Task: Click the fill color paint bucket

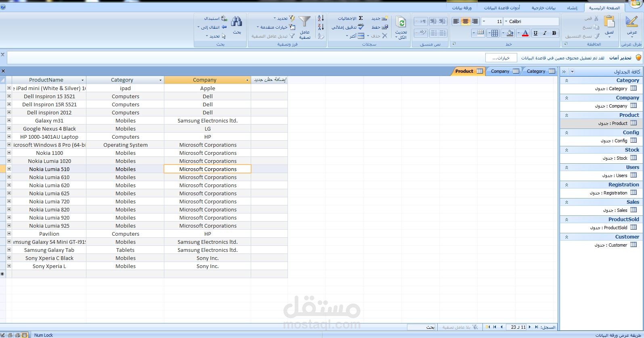Action: [x=510, y=33]
